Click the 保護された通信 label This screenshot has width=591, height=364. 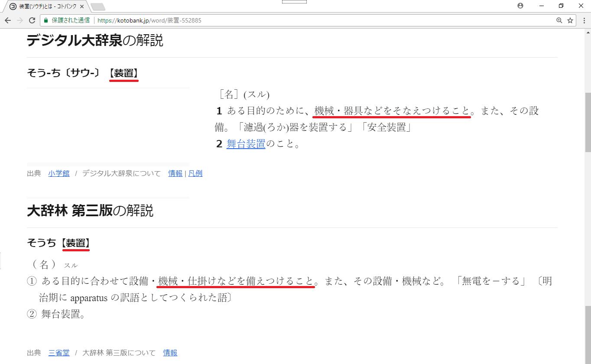pyautogui.click(x=71, y=20)
